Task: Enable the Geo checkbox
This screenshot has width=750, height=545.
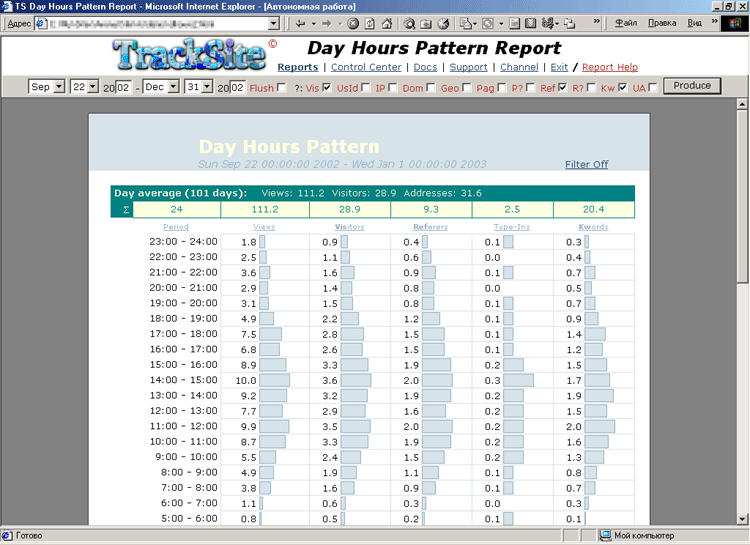Action: pyautogui.click(x=466, y=87)
